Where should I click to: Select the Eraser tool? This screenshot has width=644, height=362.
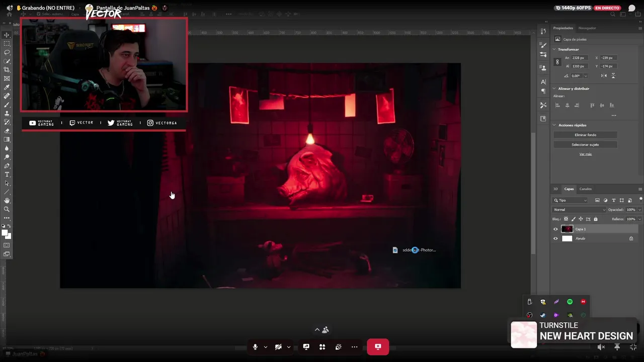[7, 131]
